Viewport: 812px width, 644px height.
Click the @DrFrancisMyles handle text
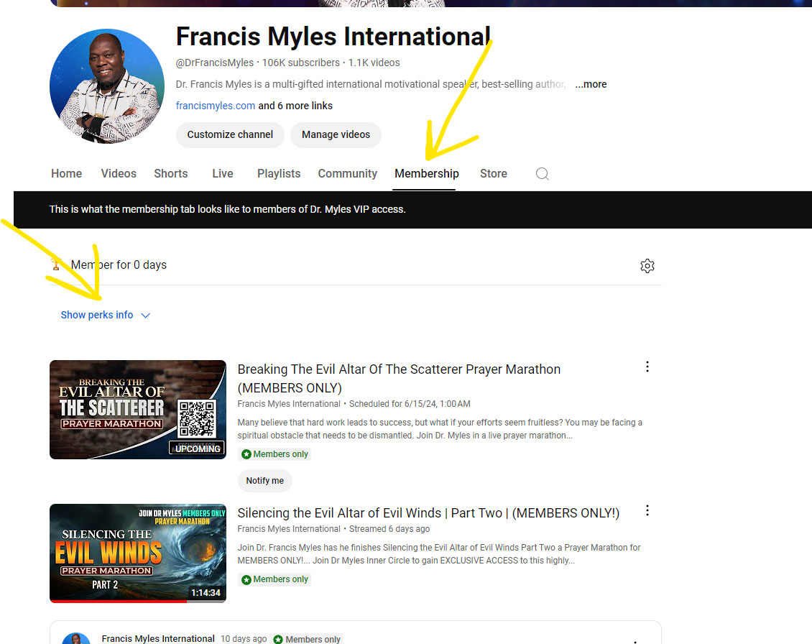tap(214, 63)
